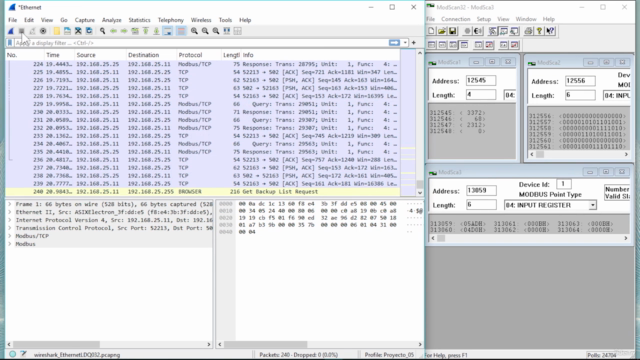Expand the Frame 1 tree node
This screenshot has width=640, height=360.
click(x=9, y=204)
